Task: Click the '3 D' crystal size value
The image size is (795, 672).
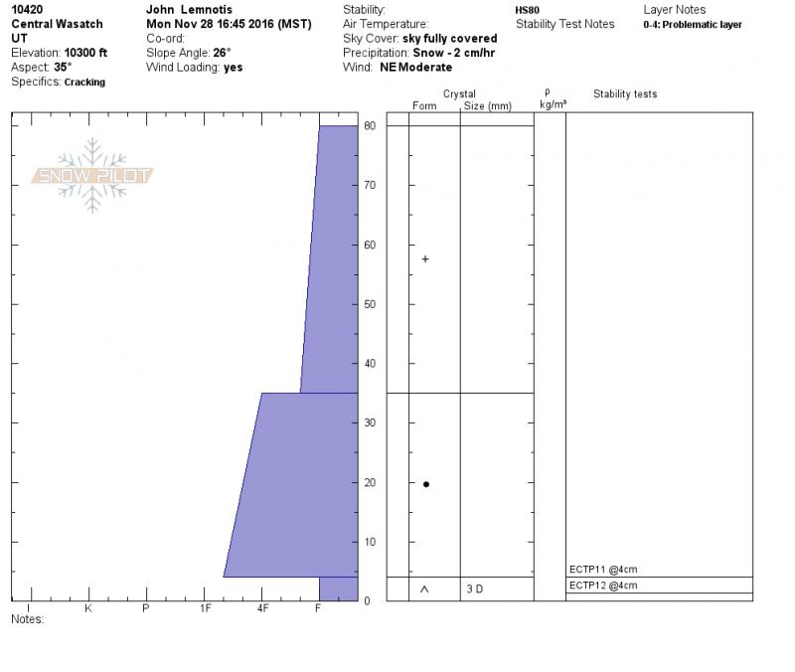Action: click(x=475, y=588)
